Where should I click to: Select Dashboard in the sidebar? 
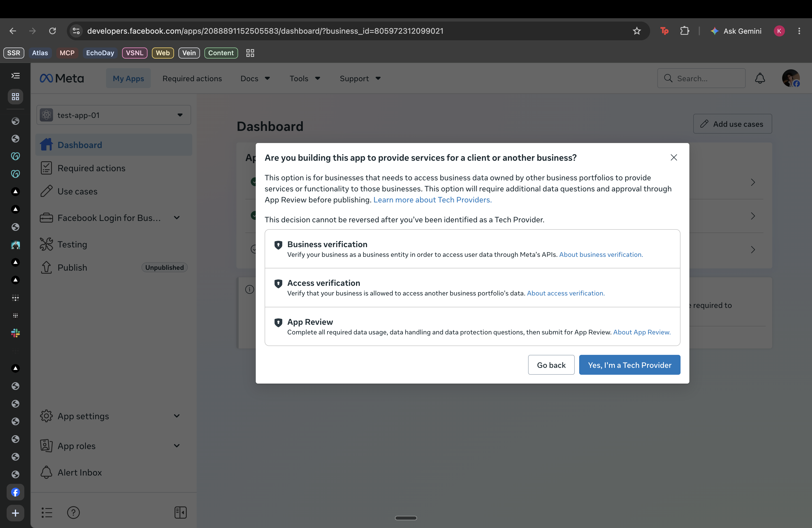click(x=114, y=145)
